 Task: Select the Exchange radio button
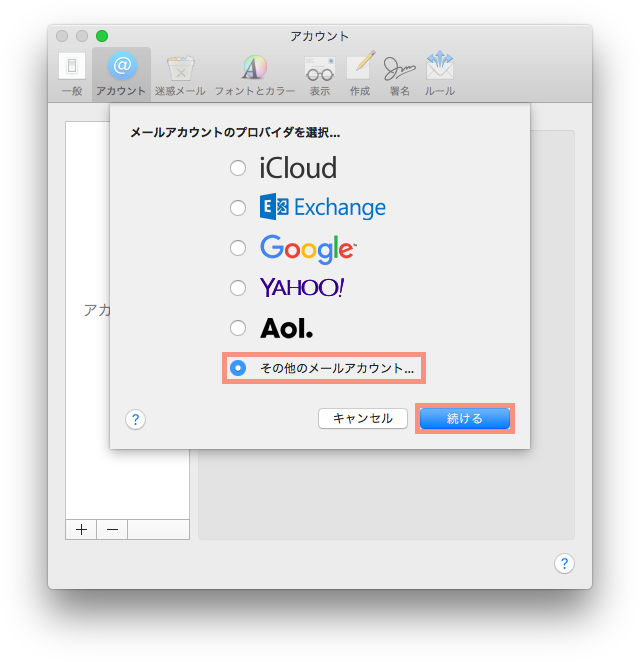(238, 208)
